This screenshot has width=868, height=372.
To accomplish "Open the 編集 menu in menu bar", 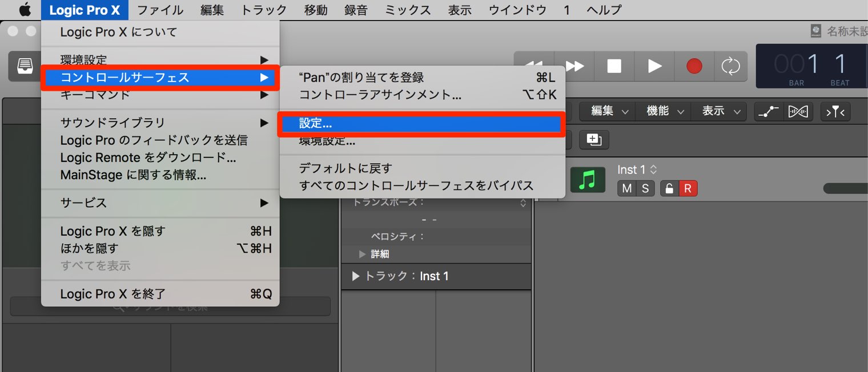I will point(212,10).
